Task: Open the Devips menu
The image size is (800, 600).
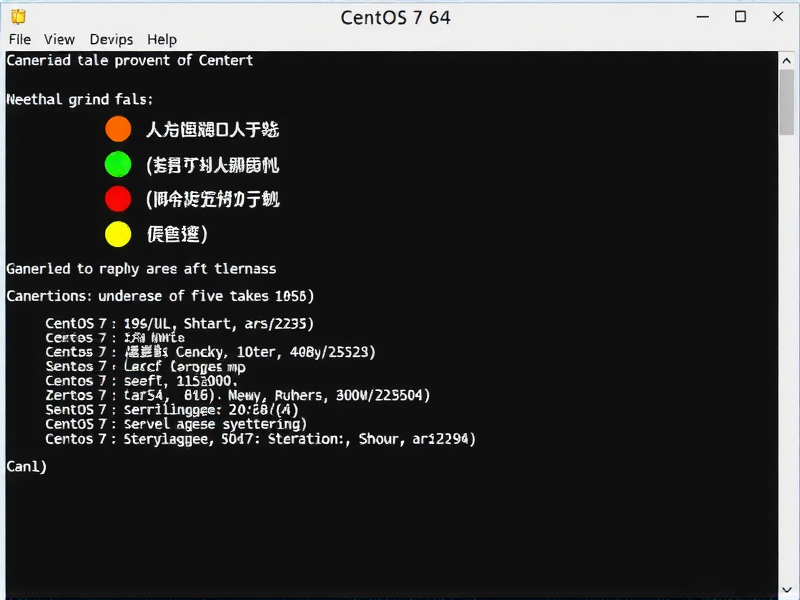Action: pos(111,39)
